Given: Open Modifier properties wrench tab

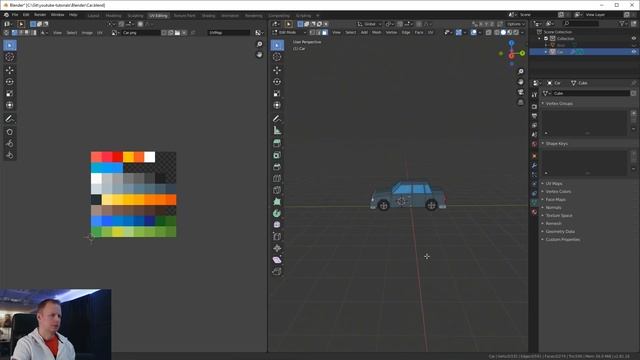Looking at the screenshot, I should 534,165.
